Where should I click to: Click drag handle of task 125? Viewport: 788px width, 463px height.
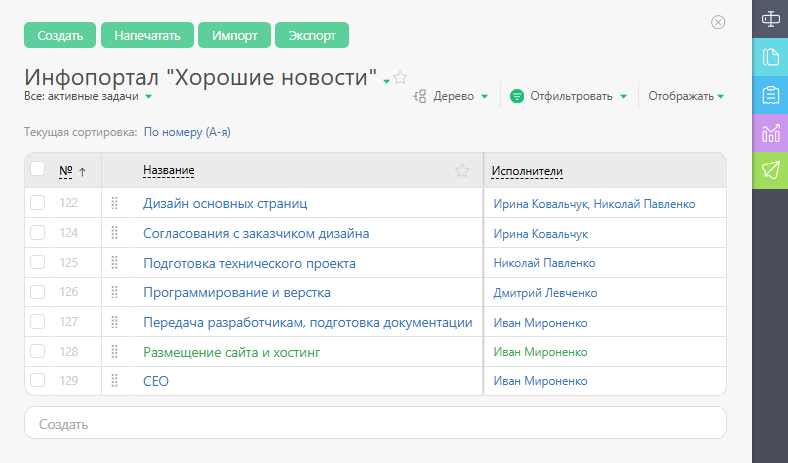115,262
